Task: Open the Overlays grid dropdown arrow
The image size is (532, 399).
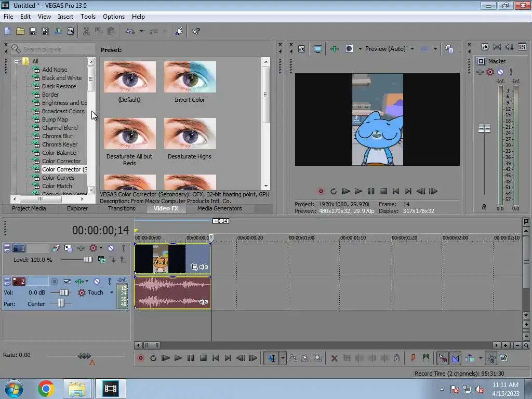Action: coord(435,49)
